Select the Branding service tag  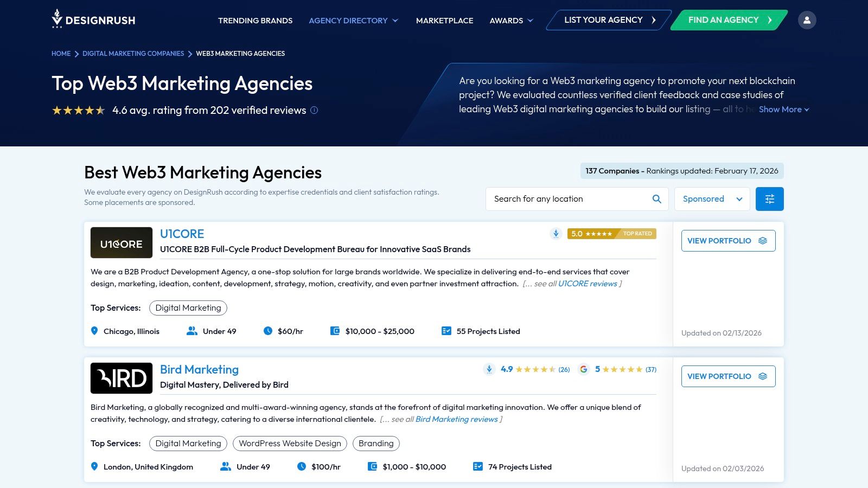click(x=376, y=444)
